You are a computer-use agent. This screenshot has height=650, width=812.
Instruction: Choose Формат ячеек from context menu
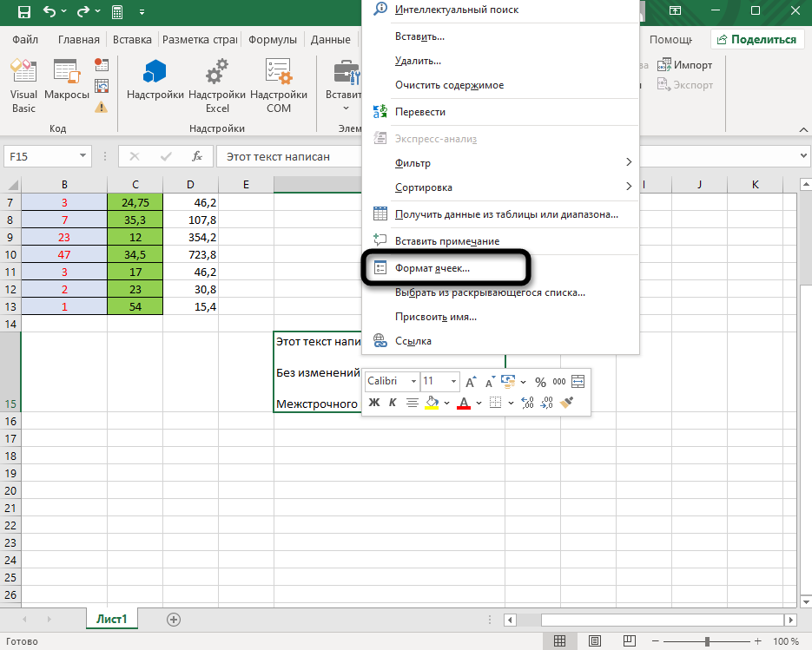point(432,268)
